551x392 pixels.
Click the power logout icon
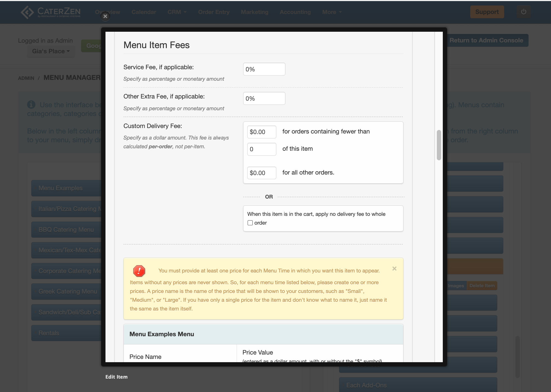tap(524, 12)
